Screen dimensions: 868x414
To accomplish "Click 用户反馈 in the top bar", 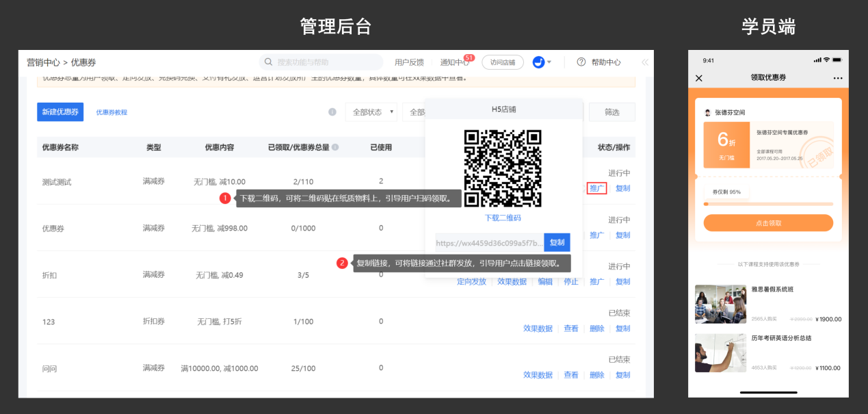I will tap(409, 62).
